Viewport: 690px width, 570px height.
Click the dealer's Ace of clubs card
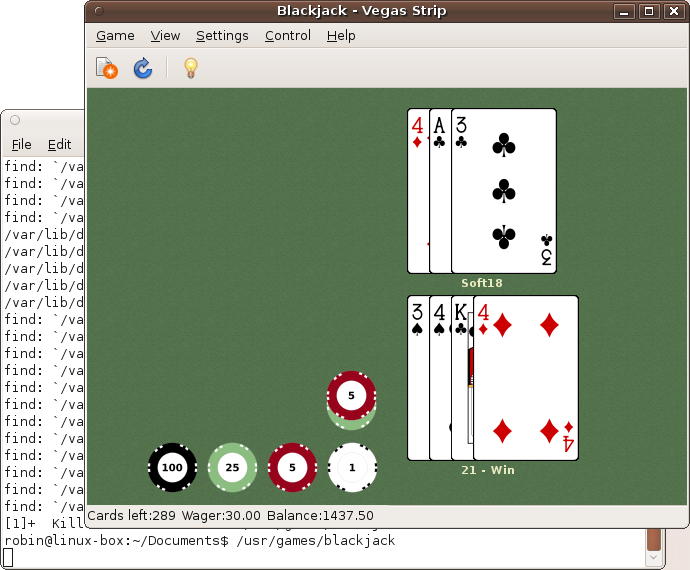tap(440, 191)
